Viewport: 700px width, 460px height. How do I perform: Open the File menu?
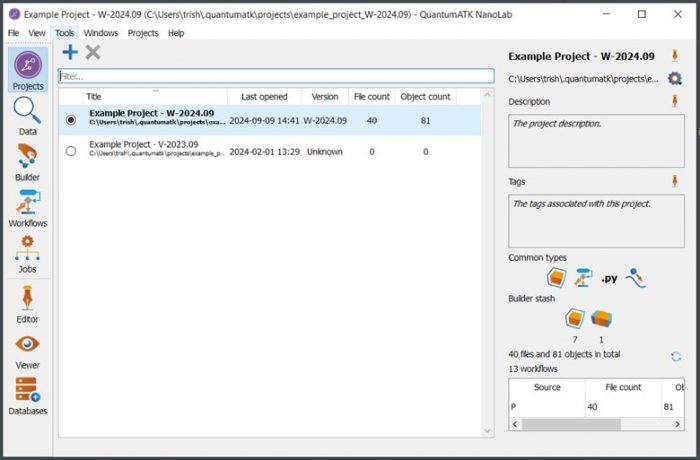click(13, 33)
